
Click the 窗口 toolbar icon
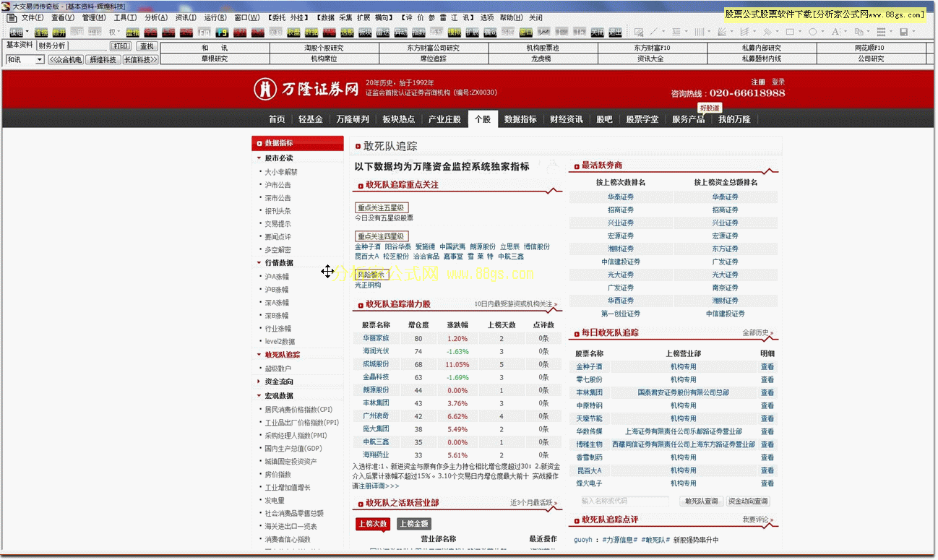click(526, 33)
